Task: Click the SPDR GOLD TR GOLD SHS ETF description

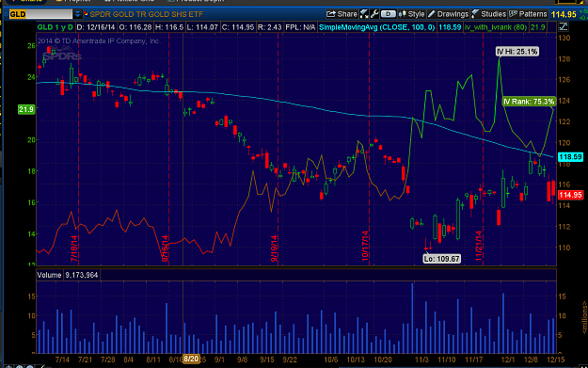Action: point(146,14)
